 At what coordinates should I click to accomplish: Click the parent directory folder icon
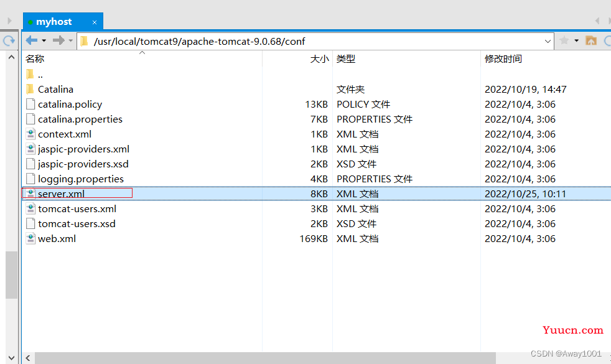point(30,74)
